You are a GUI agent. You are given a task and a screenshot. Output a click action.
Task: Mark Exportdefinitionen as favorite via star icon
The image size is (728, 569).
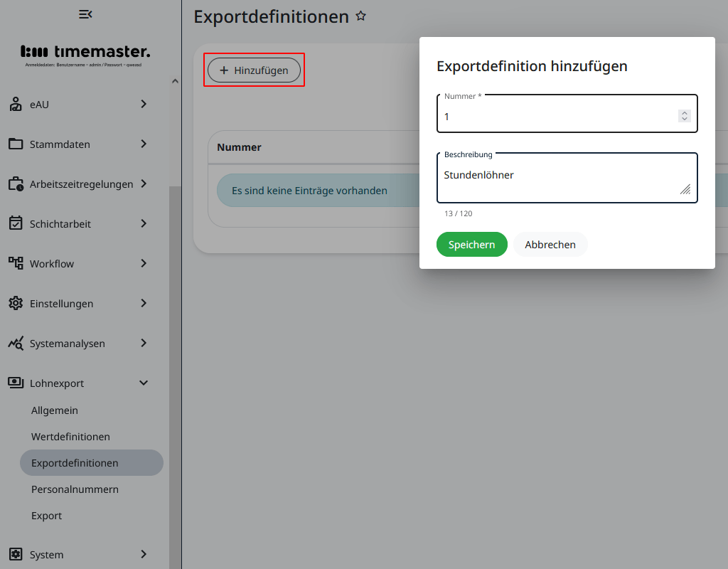click(360, 15)
